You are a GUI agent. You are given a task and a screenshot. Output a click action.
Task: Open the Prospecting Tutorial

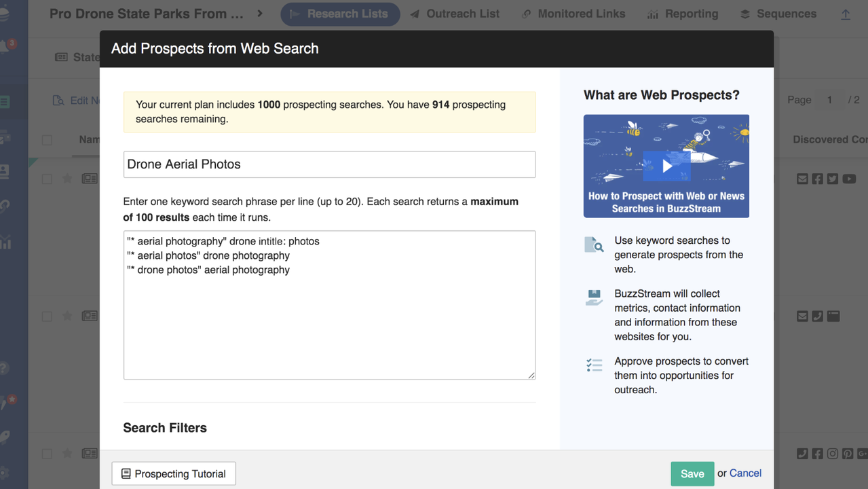click(x=174, y=474)
